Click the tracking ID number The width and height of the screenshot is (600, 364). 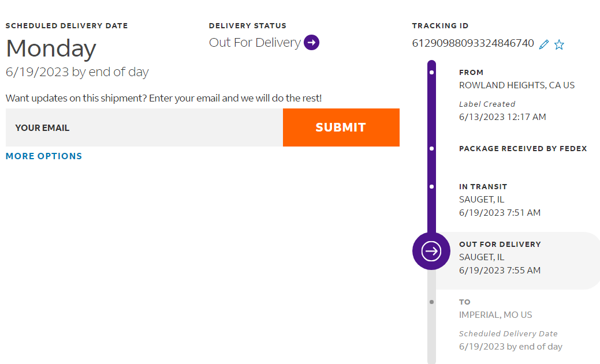tap(473, 43)
